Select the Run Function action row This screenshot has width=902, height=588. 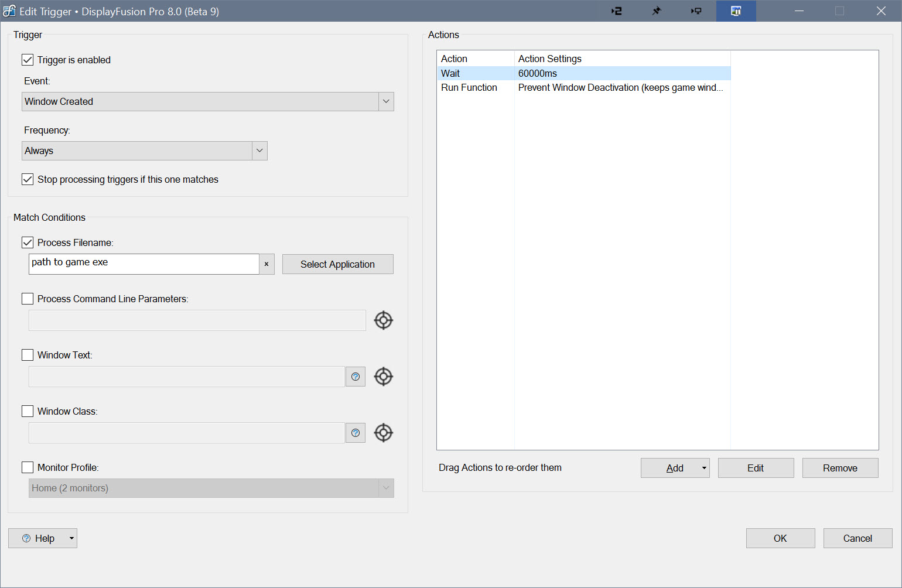click(583, 87)
